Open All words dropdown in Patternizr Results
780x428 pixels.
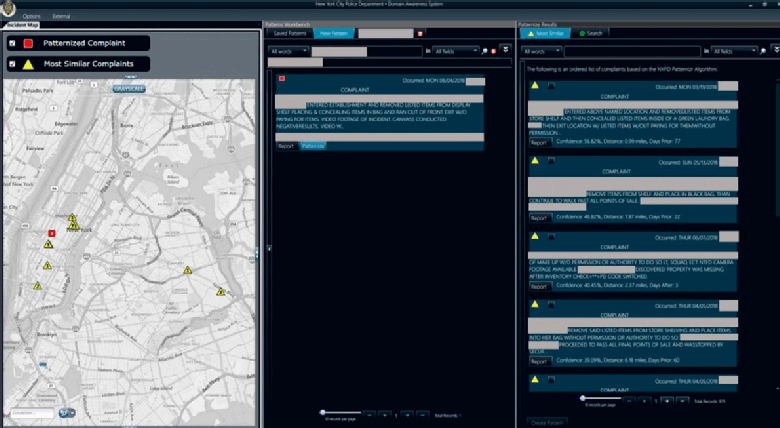541,51
